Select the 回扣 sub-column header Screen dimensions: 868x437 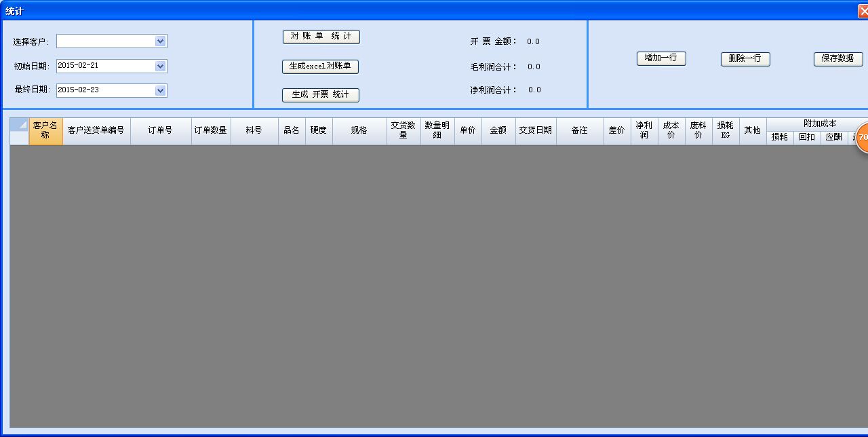[x=807, y=138]
